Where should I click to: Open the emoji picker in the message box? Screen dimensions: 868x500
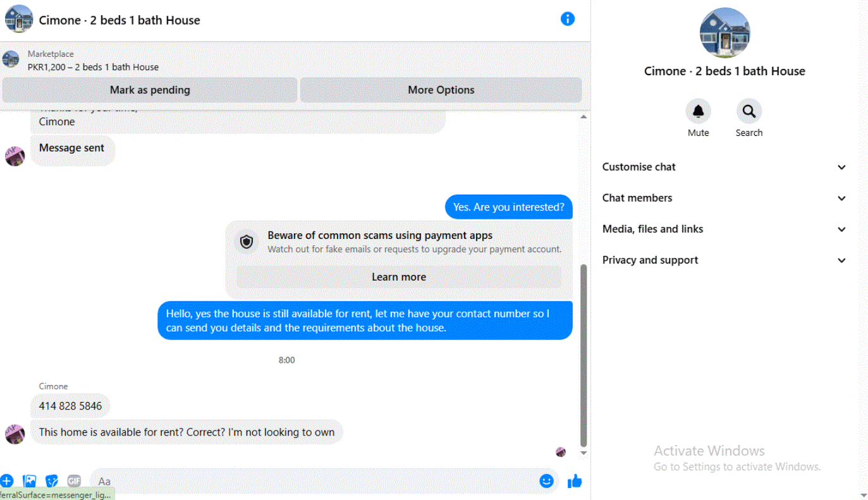pos(546,481)
